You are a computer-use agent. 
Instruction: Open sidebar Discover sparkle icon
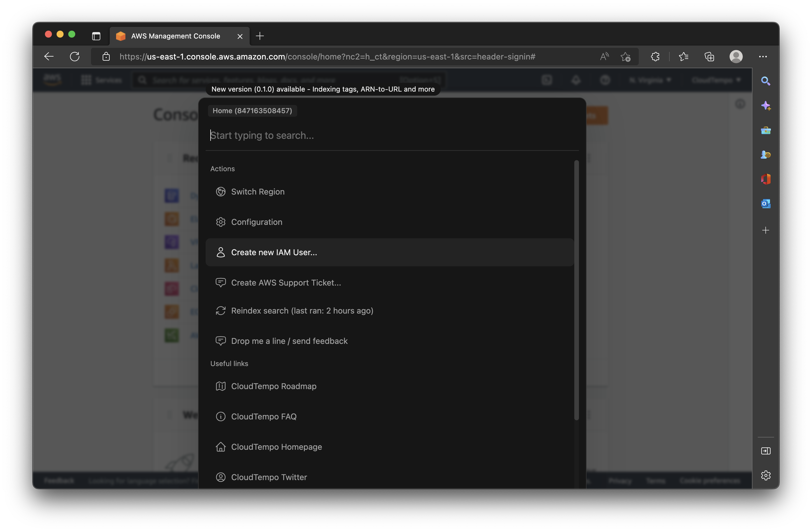(766, 106)
